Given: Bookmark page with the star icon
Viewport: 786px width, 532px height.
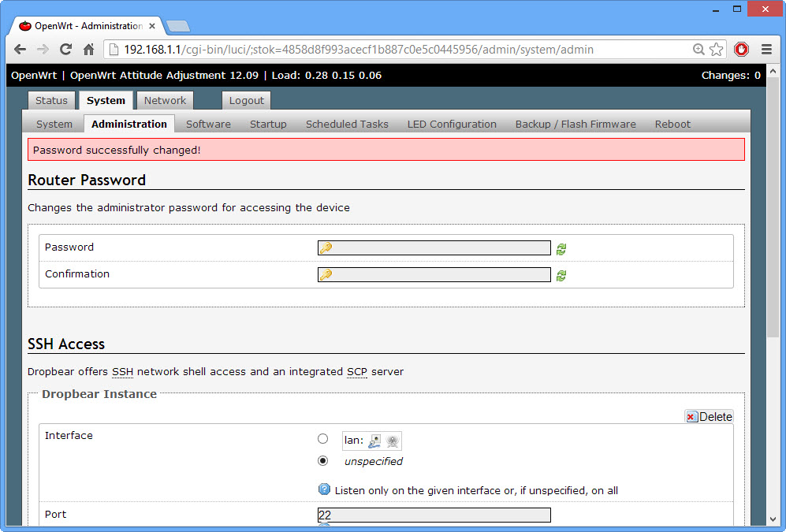Looking at the screenshot, I should (x=717, y=49).
